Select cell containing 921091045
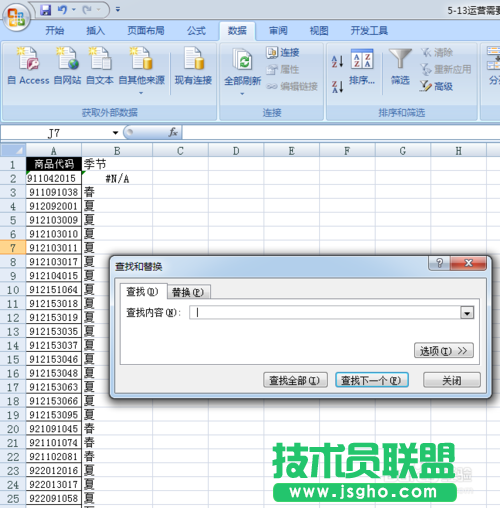 click(54, 429)
